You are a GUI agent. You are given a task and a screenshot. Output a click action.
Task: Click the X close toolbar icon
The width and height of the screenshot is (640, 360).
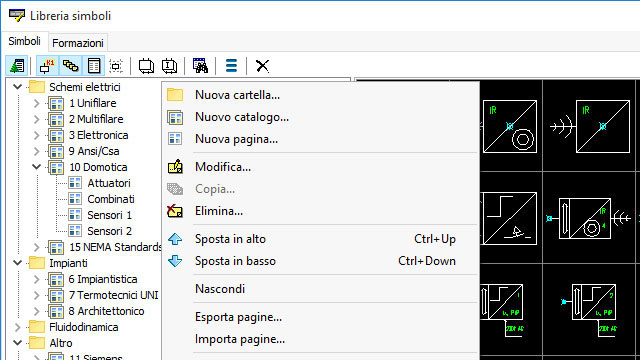click(262, 66)
